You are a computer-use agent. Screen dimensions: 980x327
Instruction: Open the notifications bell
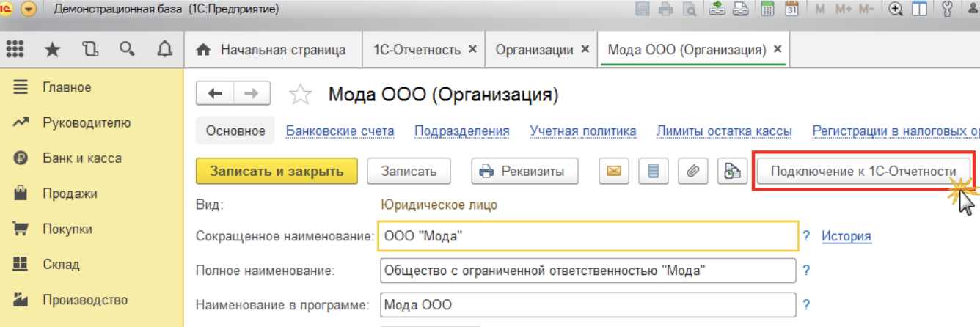click(165, 49)
